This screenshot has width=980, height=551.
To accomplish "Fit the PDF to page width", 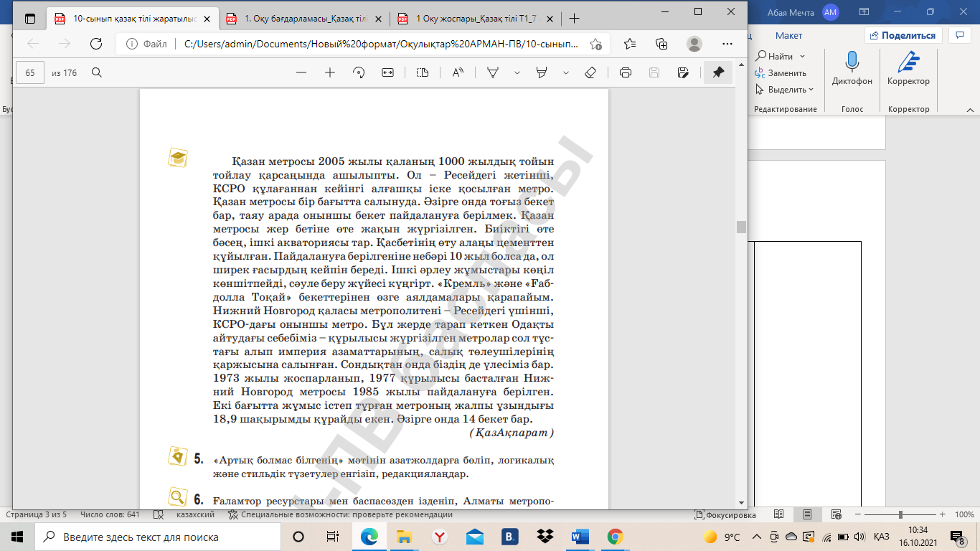I will pyautogui.click(x=388, y=72).
